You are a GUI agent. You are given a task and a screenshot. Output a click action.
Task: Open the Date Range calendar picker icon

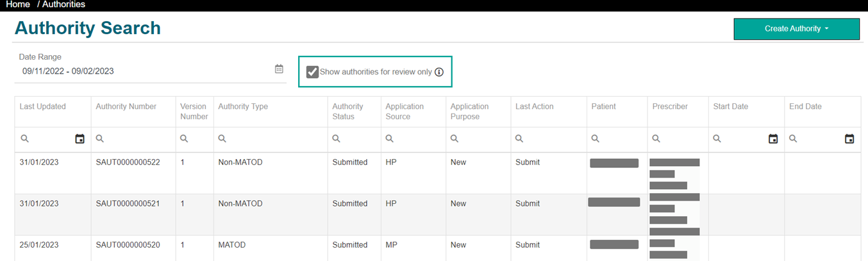279,69
